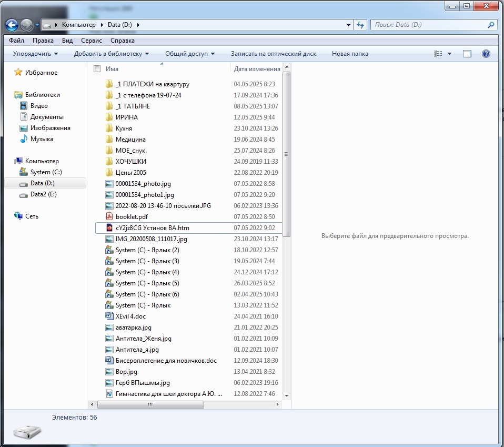Select the file name IMG_20200508_111017.jpg
This screenshot has height=447, width=504.
pyautogui.click(x=152, y=239)
